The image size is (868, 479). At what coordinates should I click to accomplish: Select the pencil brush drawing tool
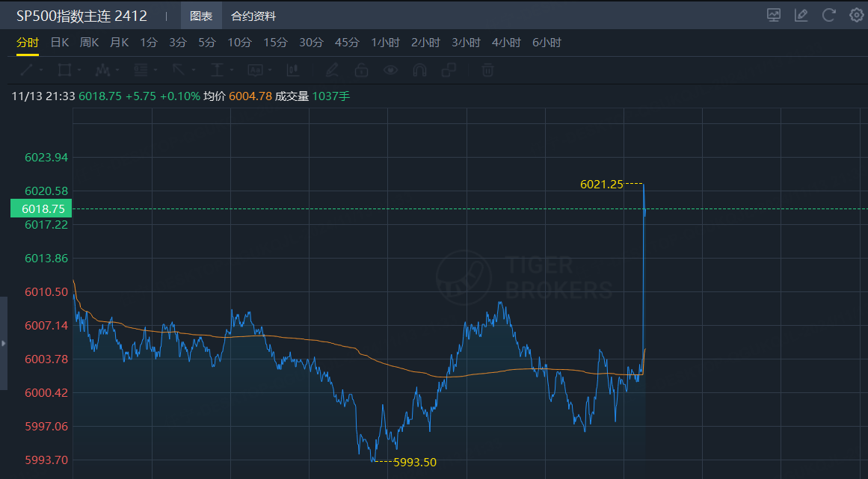332,70
